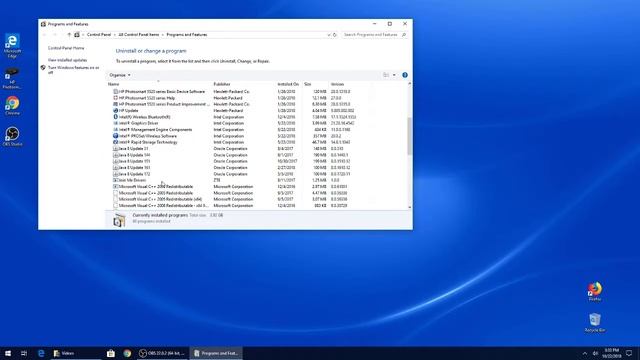Click the program list vertical scrollbar thumb
Viewport: 640px width, 360px height.
coord(409,137)
